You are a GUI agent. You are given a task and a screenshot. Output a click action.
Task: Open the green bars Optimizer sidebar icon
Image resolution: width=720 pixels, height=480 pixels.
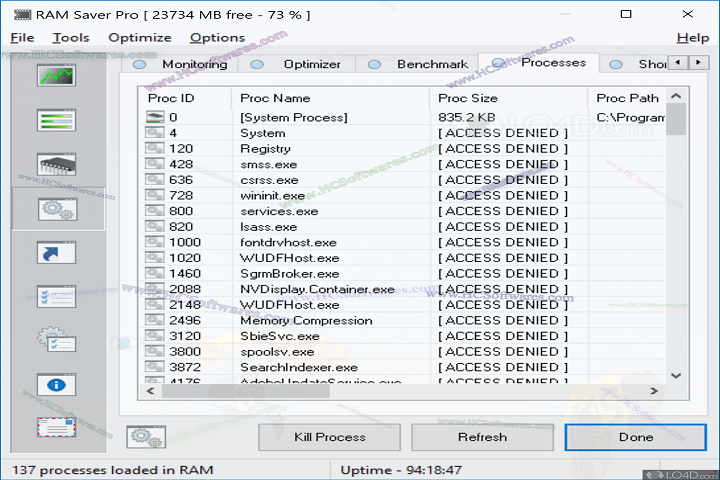point(56,120)
